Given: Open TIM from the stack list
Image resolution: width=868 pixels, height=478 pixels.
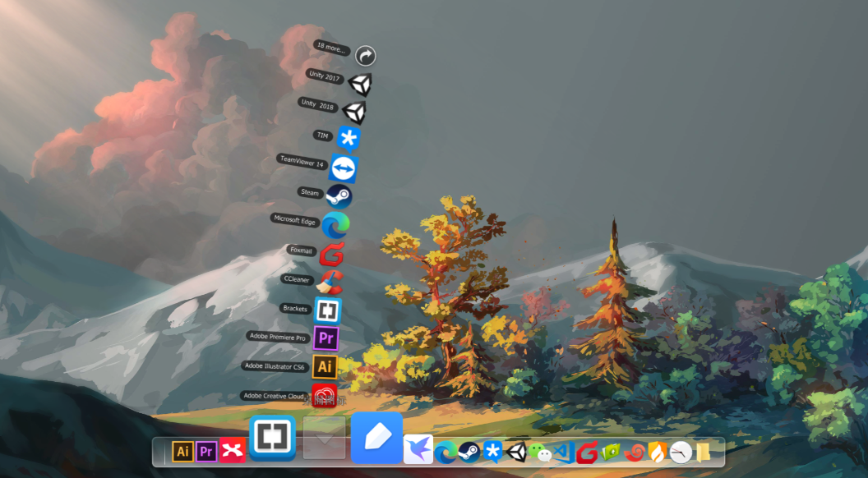Looking at the screenshot, I should coord(349,139).
